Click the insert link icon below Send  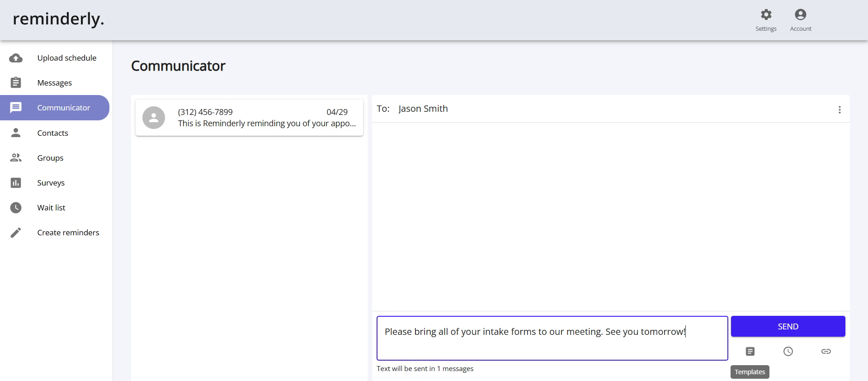(x=826, y=351)
